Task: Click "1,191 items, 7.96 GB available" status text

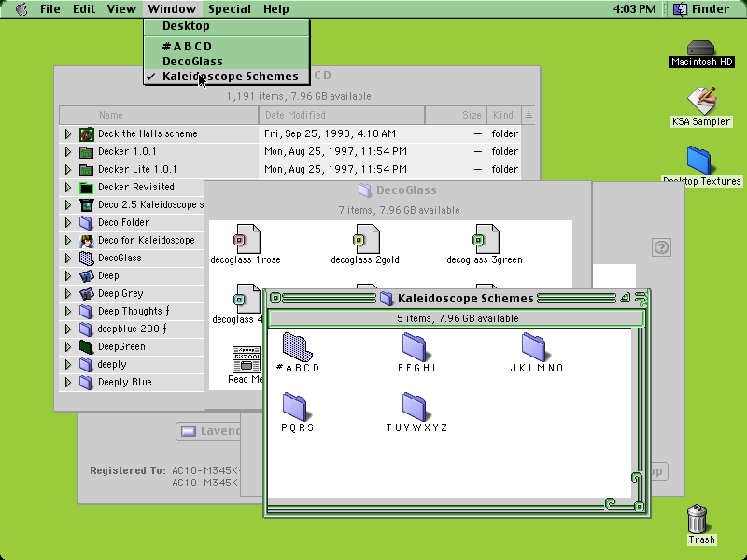Action: (x=299, y=97)
